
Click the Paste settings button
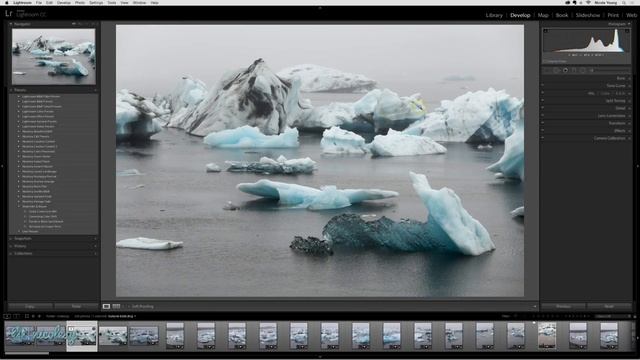point(76,306)
